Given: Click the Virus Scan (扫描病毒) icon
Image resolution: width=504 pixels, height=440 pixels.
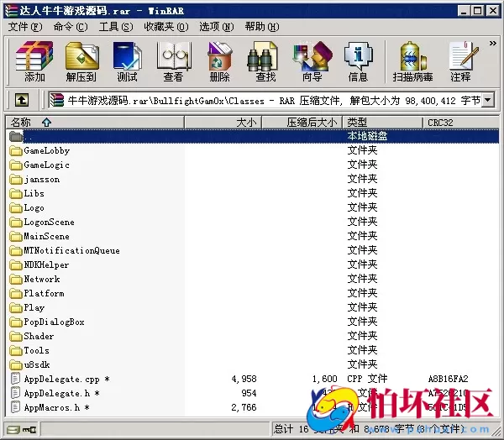Looking at the screenshot, I should [412, 61].
